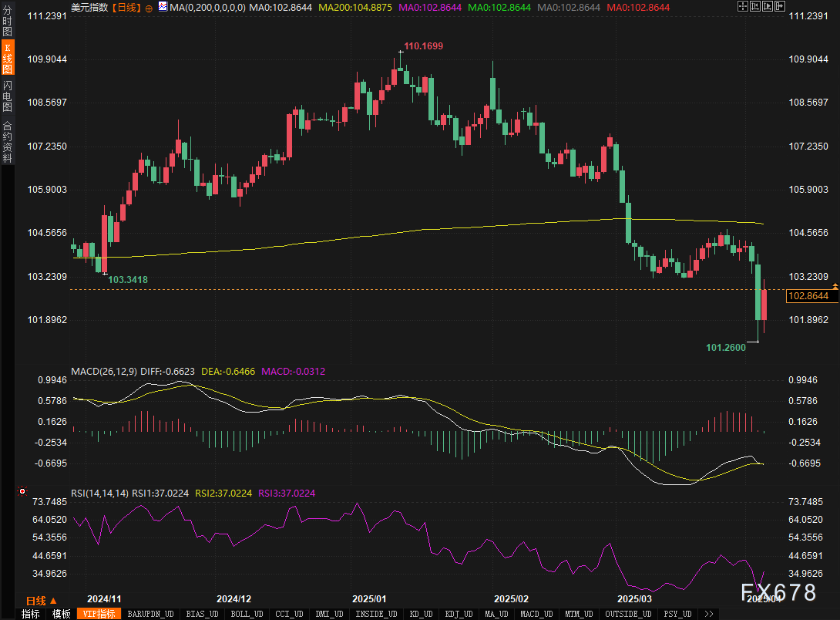
Task: Click the red gear icon left of RSI
Action: (22, 491)
